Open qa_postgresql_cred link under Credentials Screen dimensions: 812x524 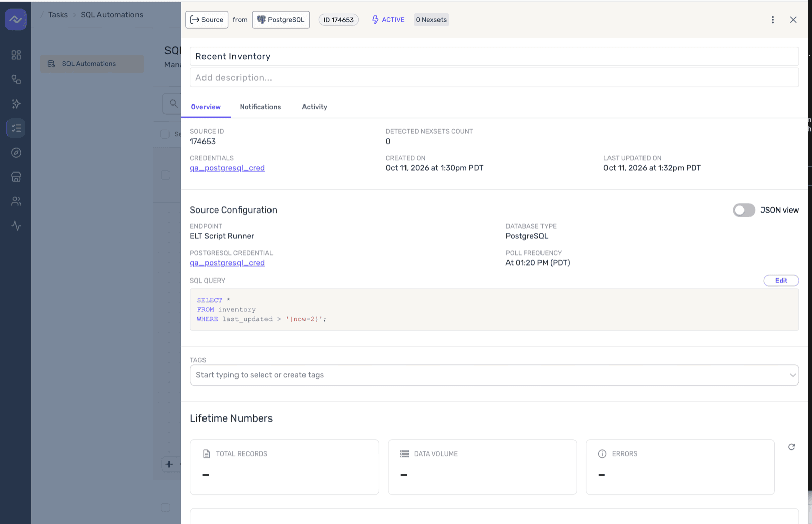pyautogui.click(x=227, y=168)
